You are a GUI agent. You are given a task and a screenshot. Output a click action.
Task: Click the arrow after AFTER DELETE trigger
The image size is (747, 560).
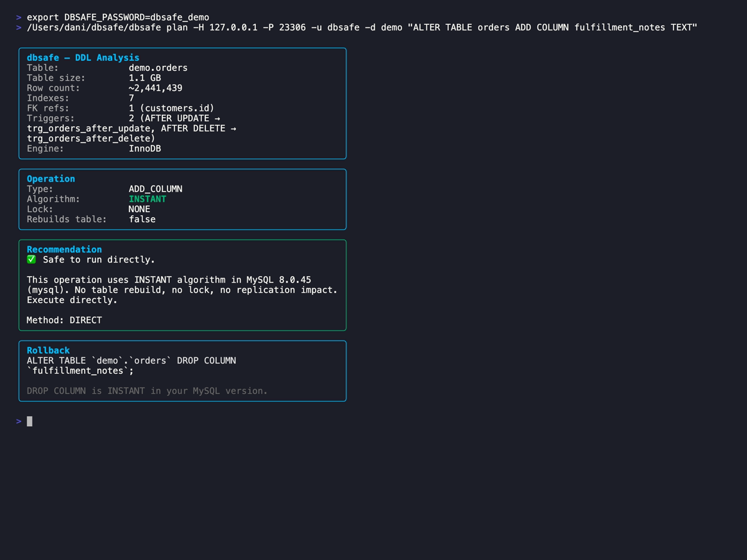tap(233, 128)
